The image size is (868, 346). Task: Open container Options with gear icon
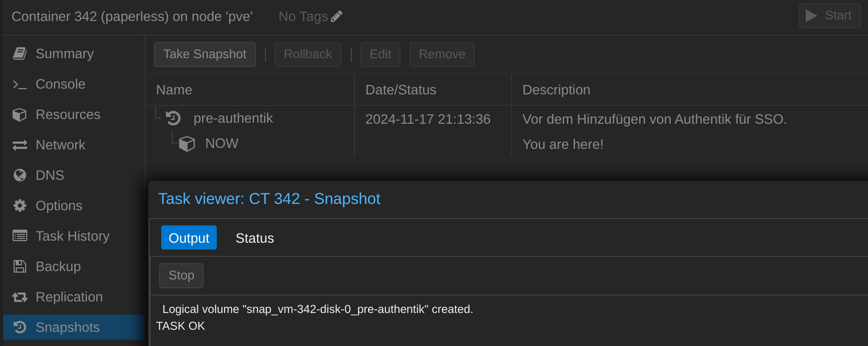tap(73, 206)
